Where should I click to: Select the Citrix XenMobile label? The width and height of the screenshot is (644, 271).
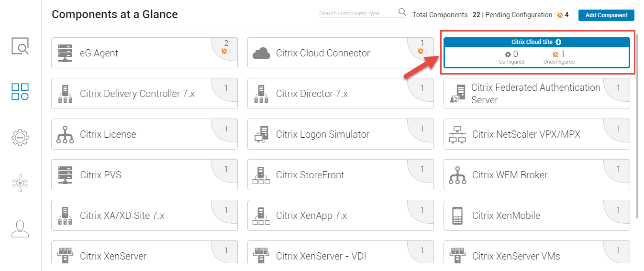click(x=506, y=216)
